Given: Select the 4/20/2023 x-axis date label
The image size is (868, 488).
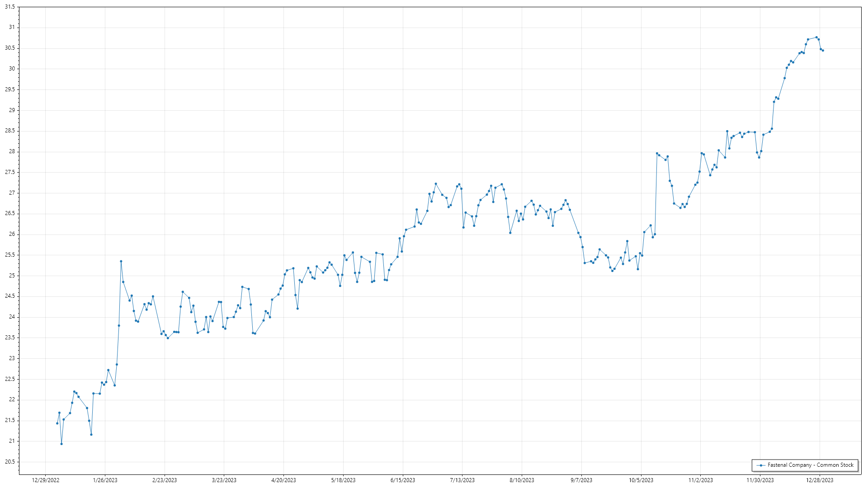Looking at the screenshot, I should point(283,480).
